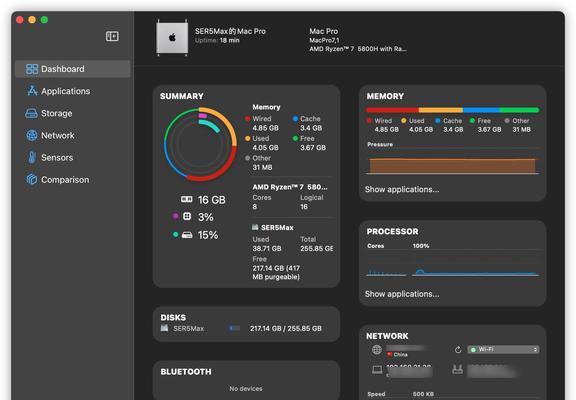The height and width of the screenshot is (400, 576).
Task: Click the Cores 8 value
Action: 255,207
